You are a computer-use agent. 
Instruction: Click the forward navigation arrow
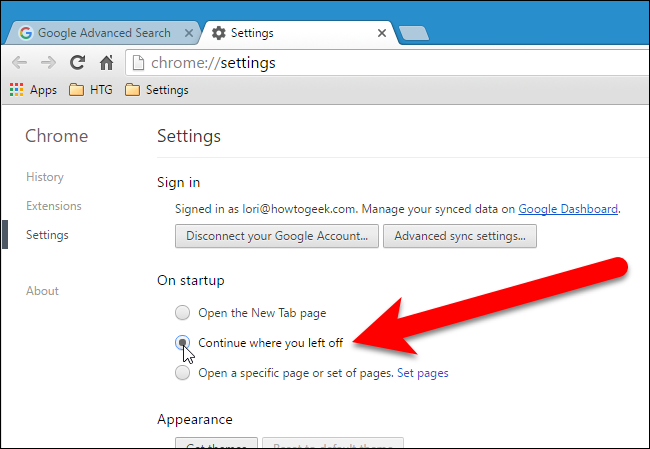[48, 62]
